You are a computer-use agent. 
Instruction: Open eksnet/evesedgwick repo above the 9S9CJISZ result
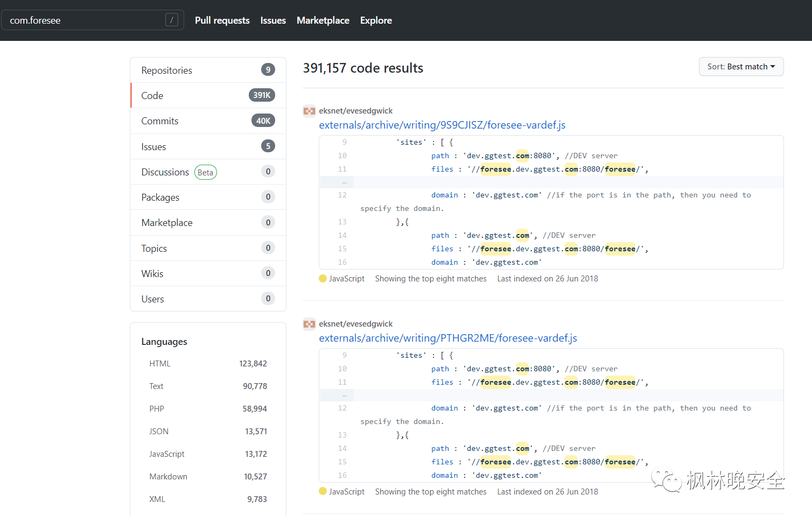point(355,111)
